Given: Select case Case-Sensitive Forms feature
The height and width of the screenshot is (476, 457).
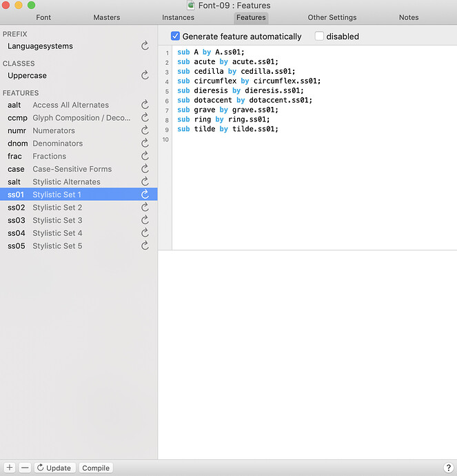Looking at the screenshot, I should (79, 169).
